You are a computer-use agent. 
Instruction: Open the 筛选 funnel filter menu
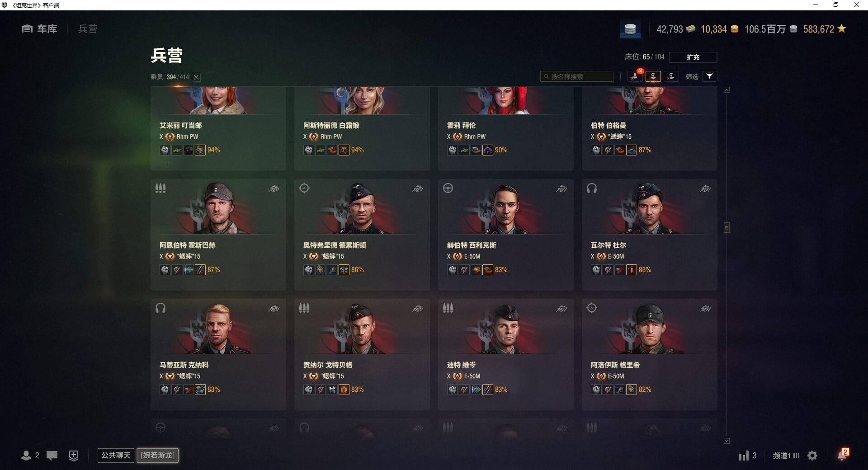tap(709, 76)
